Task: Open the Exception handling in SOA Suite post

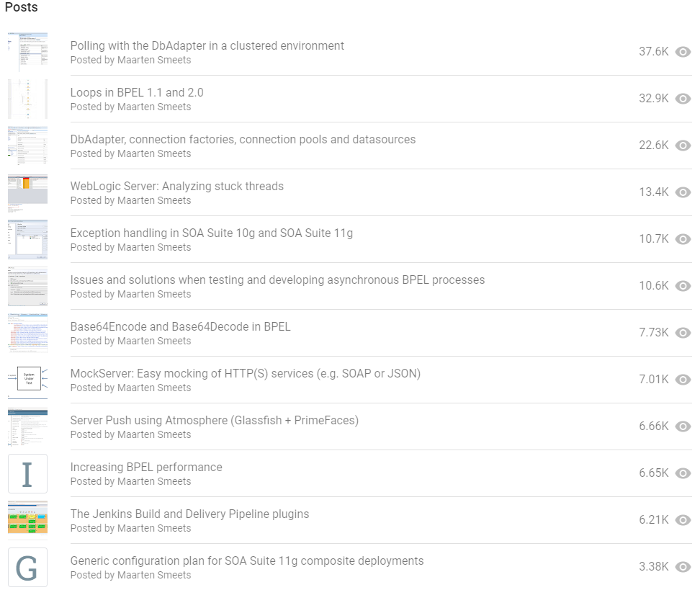Action: tap(211, 233)
